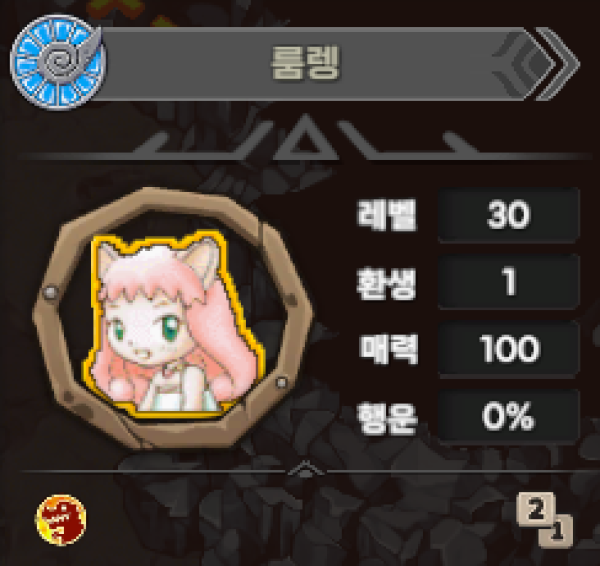Click the red dragon emblem icon
The width and height of the screenshot is (600, 566).
click(x=61, y=520)
